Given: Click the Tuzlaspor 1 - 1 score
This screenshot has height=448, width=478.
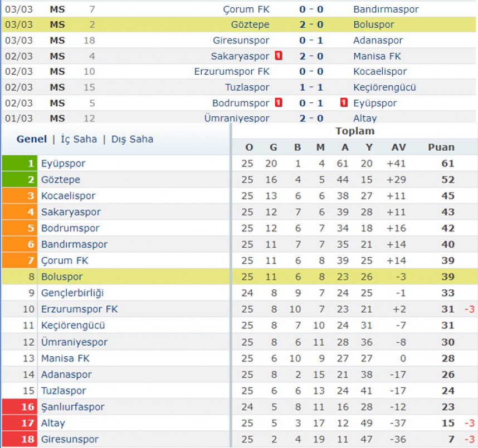Looking at the screenshot, I should 311,87.
